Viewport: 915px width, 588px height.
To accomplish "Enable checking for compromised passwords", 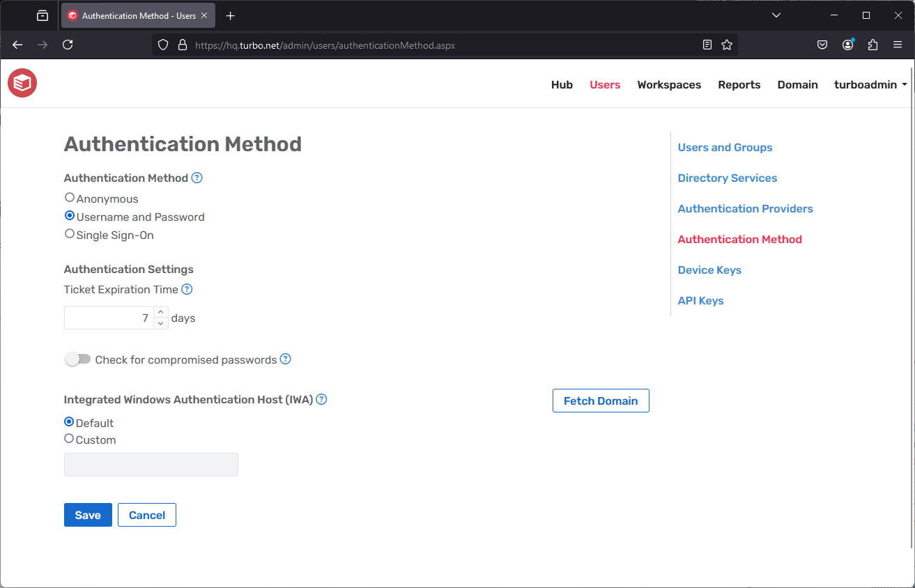I will [77, 359].
